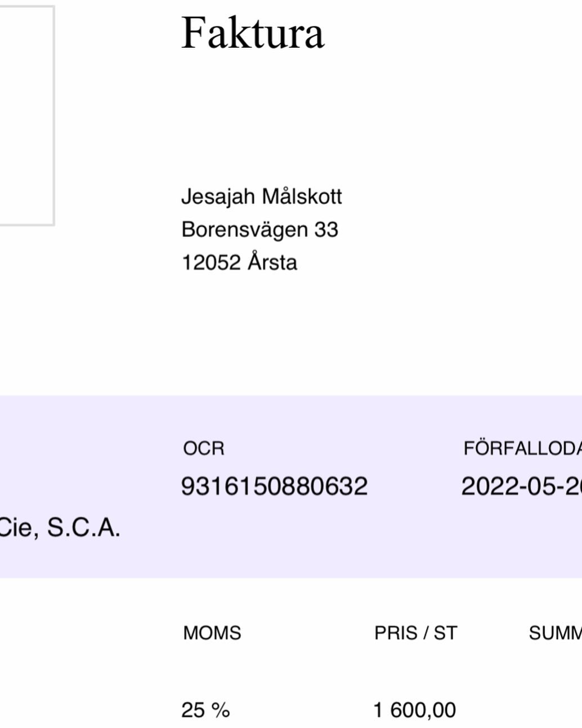This screenshot has width=582, height=728.
Task: Select the first name Jesajah
Action: [x=218, y=196]
